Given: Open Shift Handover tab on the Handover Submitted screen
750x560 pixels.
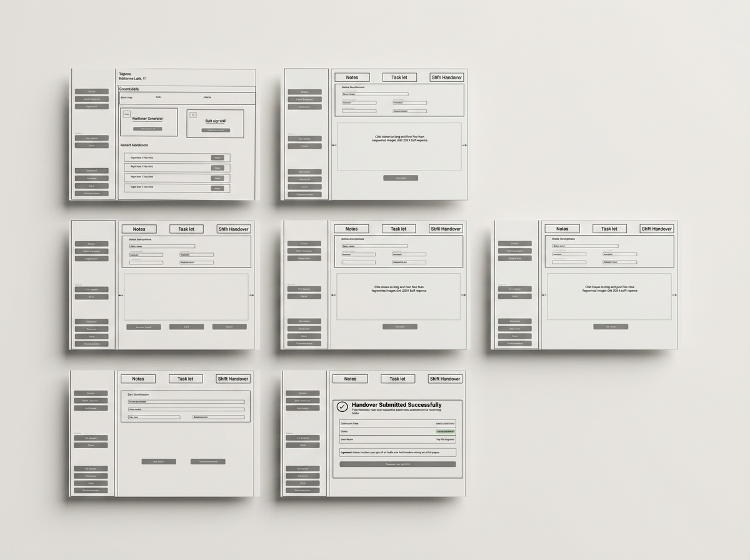Looking at the screenshot, I should tap(445, 379).
